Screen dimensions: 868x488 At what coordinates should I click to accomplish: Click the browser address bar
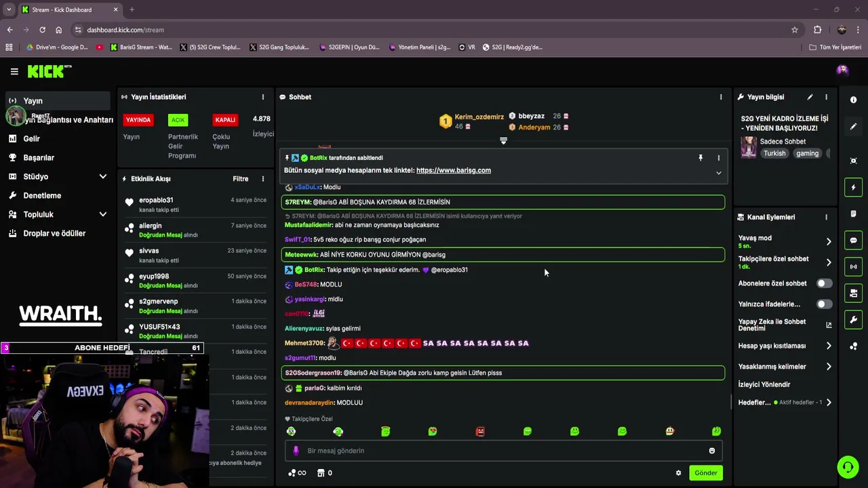[434, 30]
